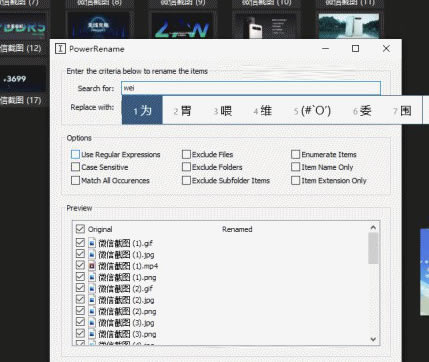Choose IME candidate 4 维
The width and height of the screenshot is (429, 362).
coord(262,110)
